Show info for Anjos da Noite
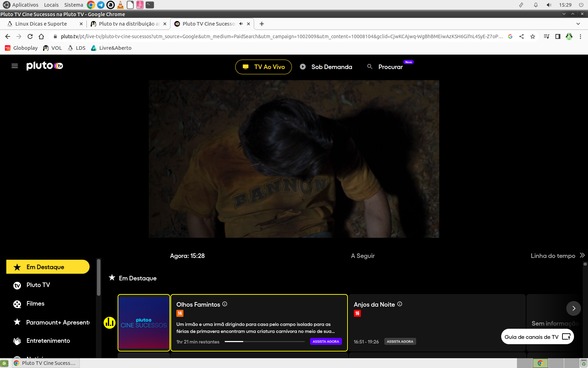The width and height of the screenshot is (588, 368). (400, 304)
